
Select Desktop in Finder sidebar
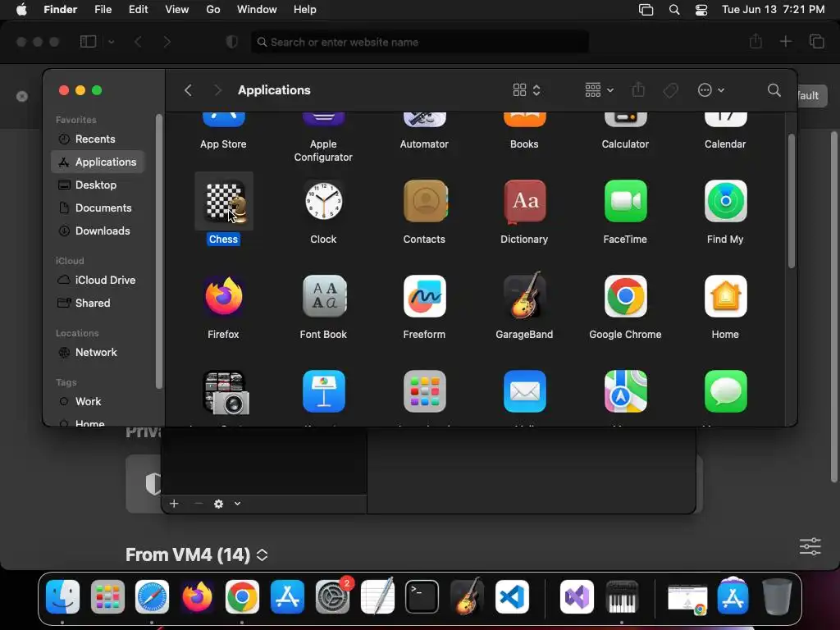pyautogui.click(x=97, y=185)
